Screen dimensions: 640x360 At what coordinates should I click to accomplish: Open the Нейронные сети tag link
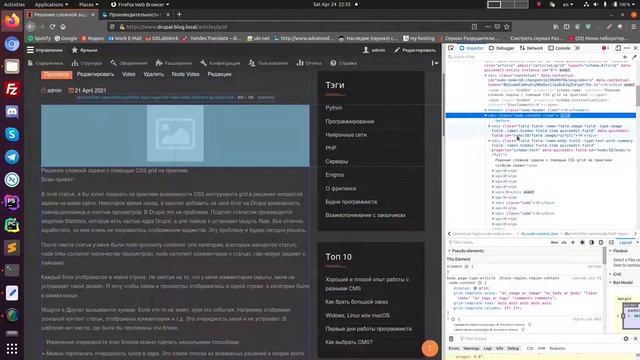346,135
